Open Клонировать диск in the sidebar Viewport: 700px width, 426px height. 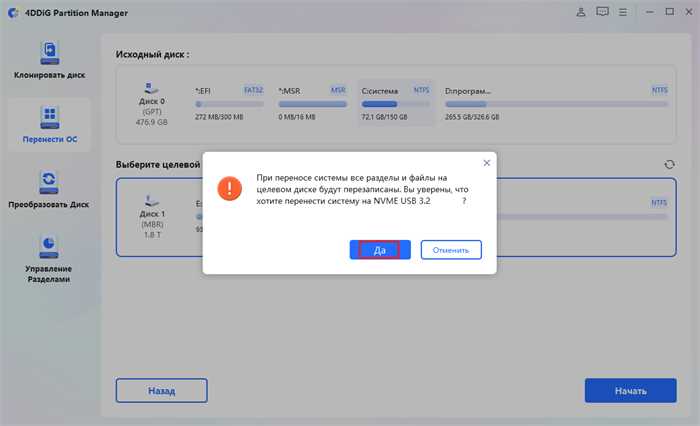[49, 60]
